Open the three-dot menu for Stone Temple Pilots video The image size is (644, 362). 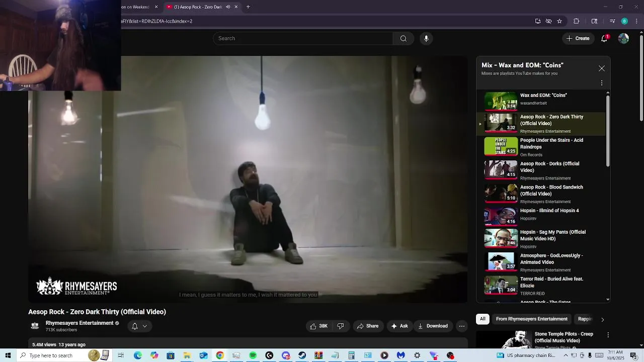pyautogui.click(x=608, y=335)
